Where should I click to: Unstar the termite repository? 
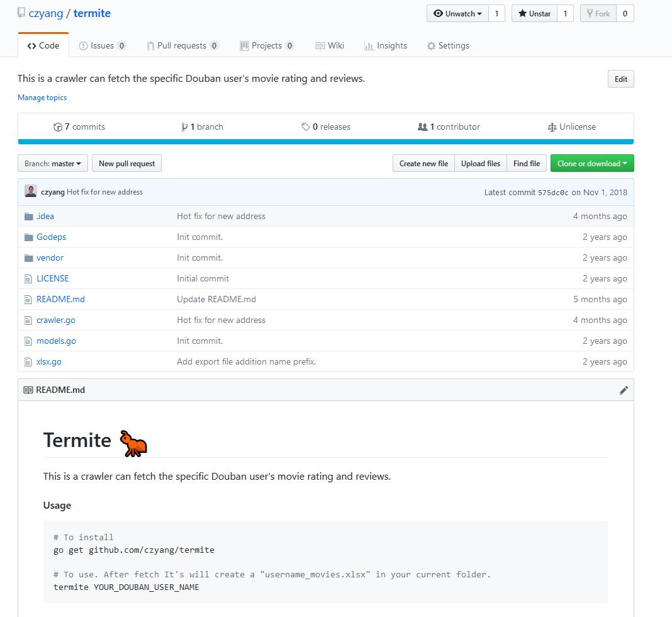pos(534,14)
